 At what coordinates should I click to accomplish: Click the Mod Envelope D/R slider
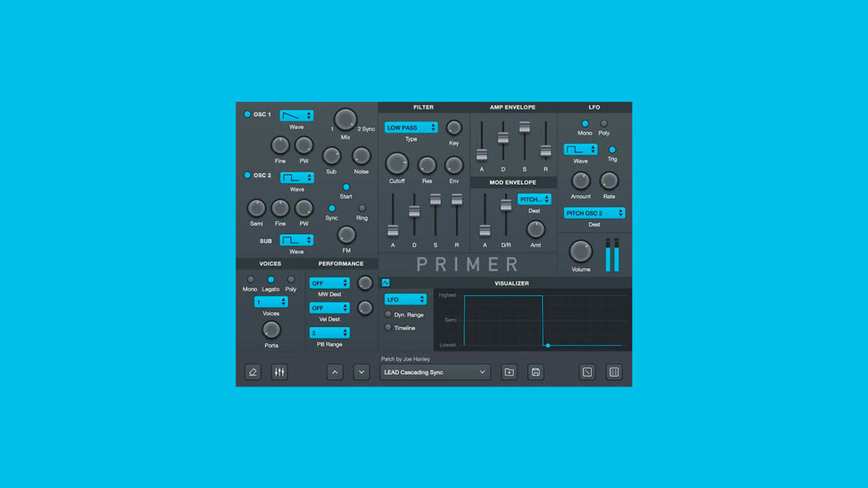tap(506, 206)
